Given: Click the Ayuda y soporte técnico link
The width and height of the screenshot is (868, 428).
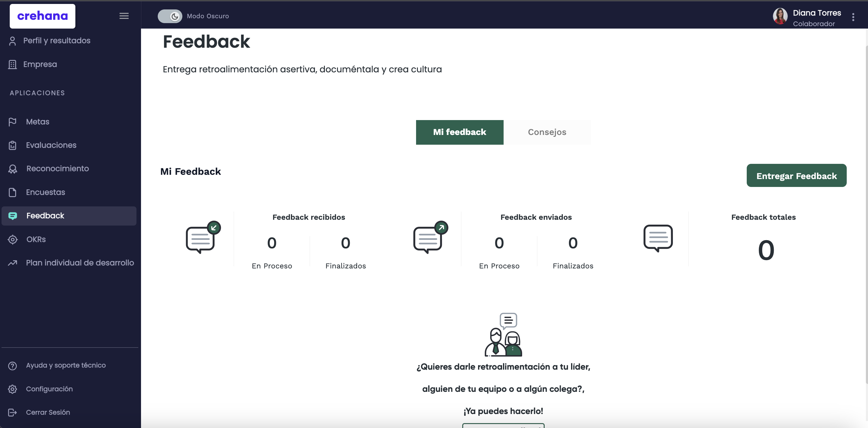Looking at the screenshot, I should pos(65,365).
